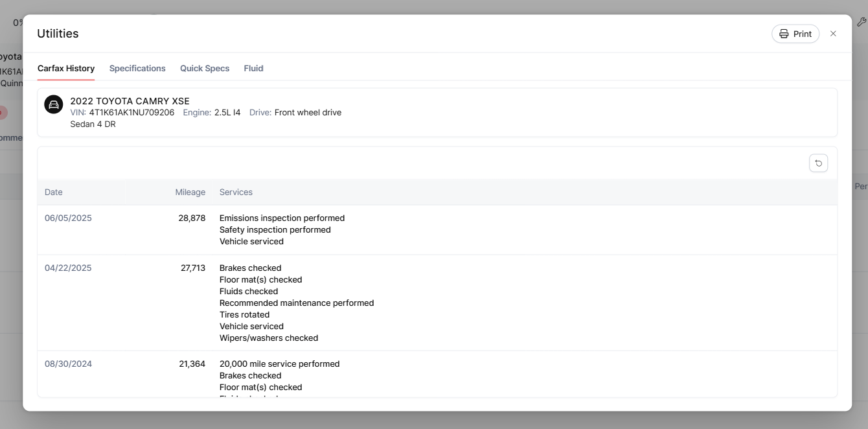Select the Fluid tab
Viewport: 868px width, 429px height.
(253, 68)
